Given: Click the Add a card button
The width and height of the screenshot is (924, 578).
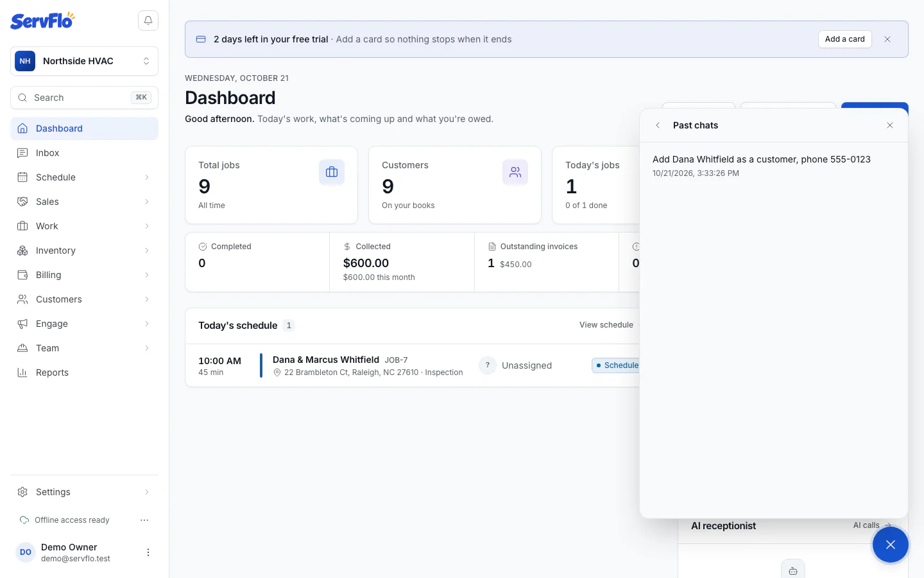Looking at the screenshot, I should (845, 39).
